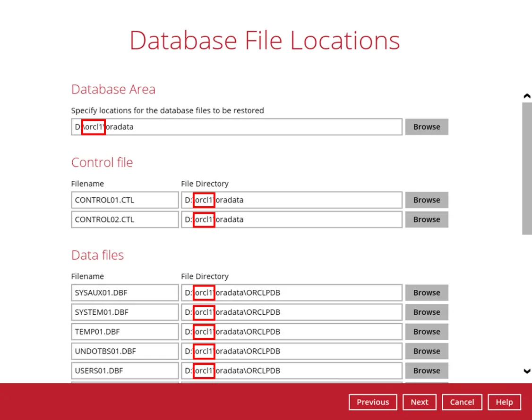Select the CONTROL01.CTL filename field
This screenshot has height=420, width=532.
(124, 200)
